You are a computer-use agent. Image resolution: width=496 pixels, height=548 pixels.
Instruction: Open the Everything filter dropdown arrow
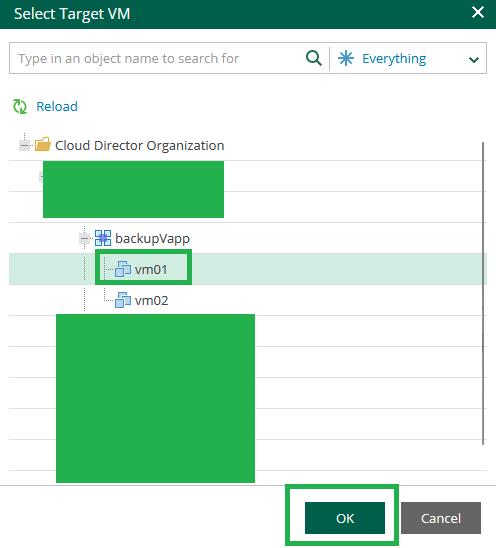(x=474, y=60)
